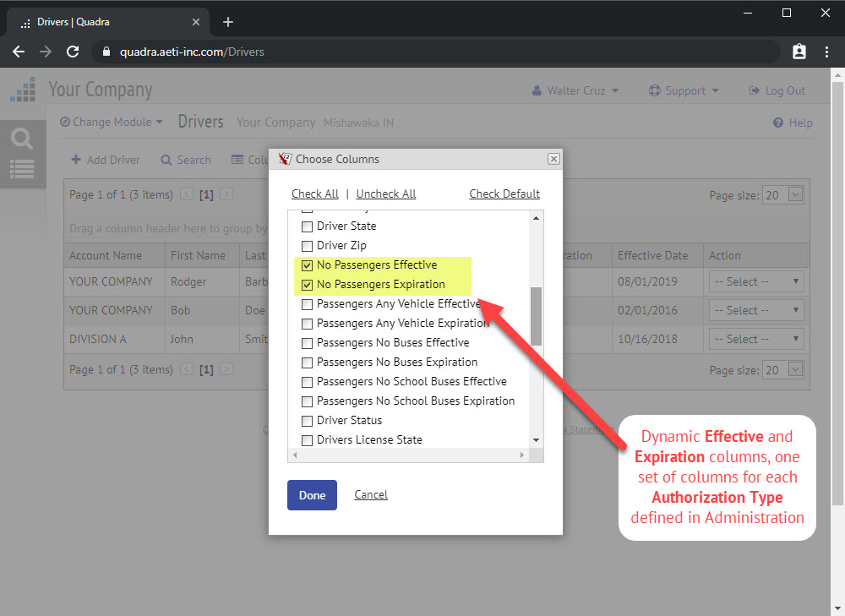Click the sidebar list view icon

point(22,169)
